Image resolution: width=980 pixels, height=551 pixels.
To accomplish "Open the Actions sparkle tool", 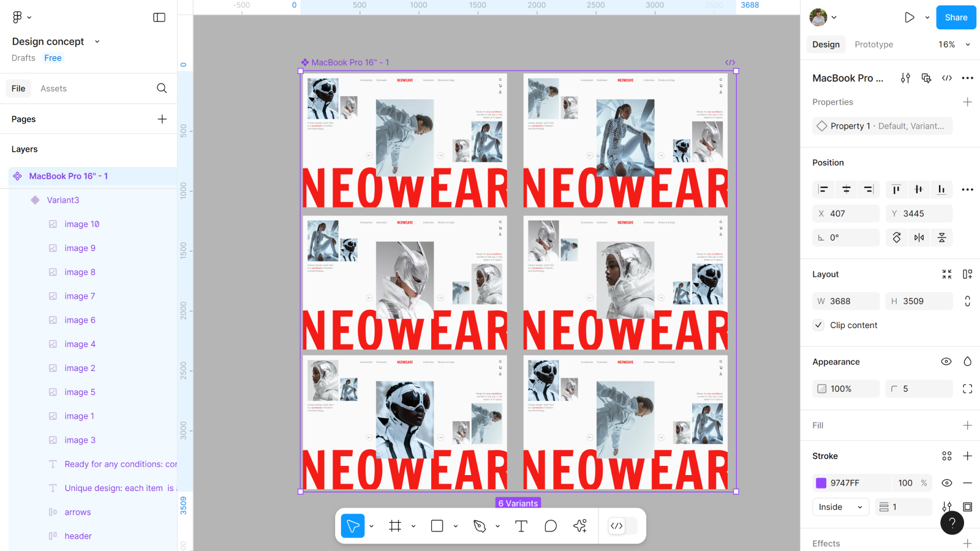I will (x=580, y=526).
